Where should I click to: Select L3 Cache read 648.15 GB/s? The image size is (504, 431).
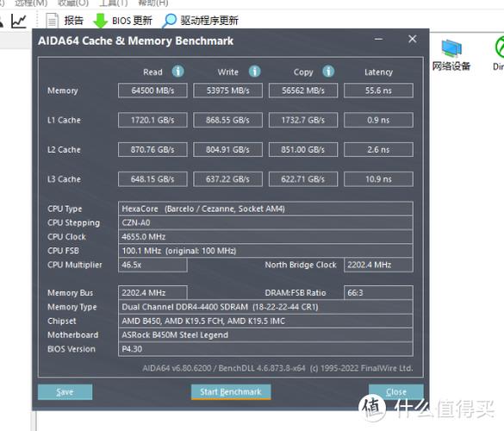click(x=152, y=179)
